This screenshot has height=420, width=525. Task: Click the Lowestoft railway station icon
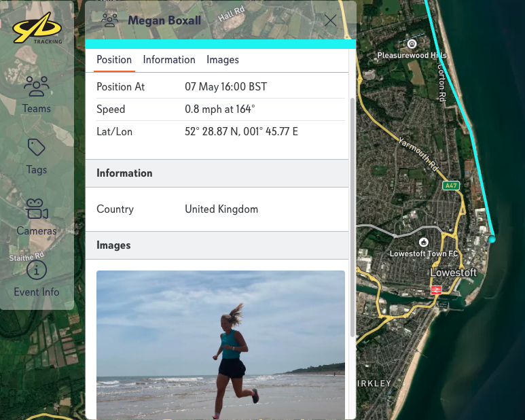[436, 290]
